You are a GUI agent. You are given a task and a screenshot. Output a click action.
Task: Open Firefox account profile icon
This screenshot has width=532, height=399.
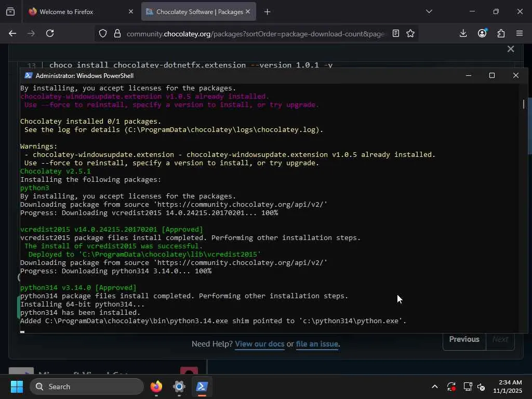[482, 33]
